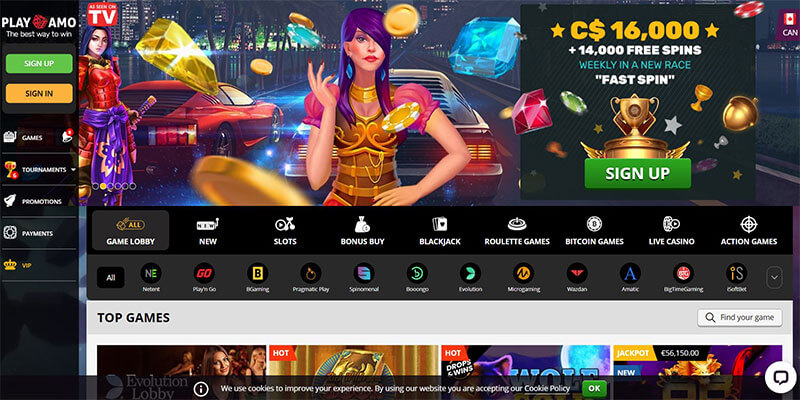Open the live chat bubble

coord(781,378)
